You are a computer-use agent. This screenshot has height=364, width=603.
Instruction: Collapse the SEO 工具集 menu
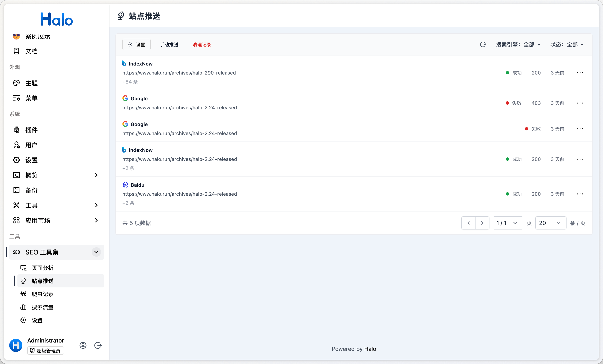click(x=96, y=252)
